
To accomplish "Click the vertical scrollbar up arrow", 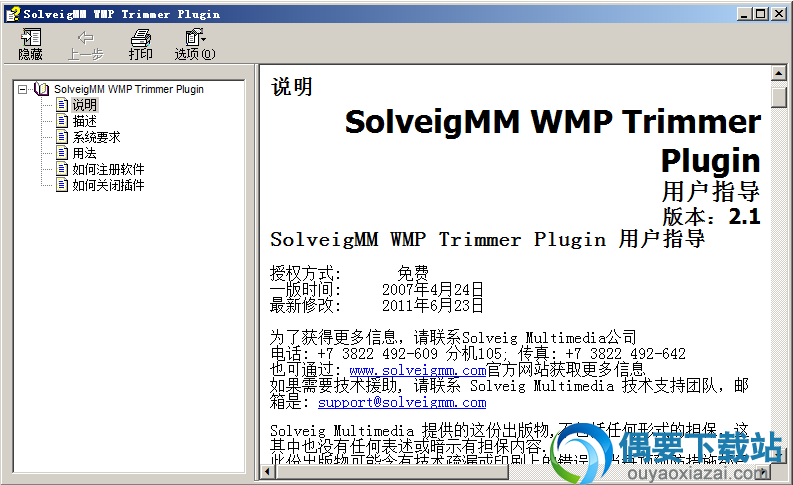I will coord(779,74).
